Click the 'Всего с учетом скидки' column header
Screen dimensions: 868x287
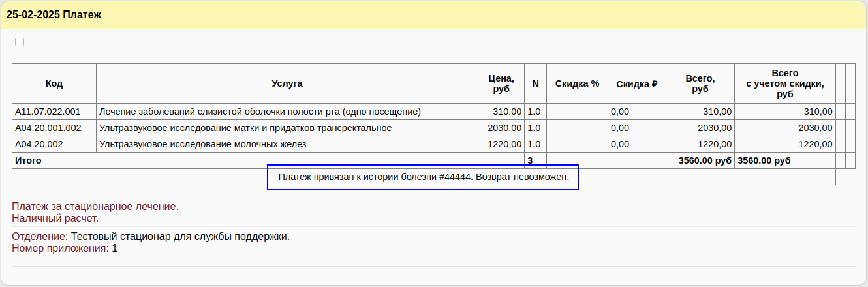[x=784, y=83]
